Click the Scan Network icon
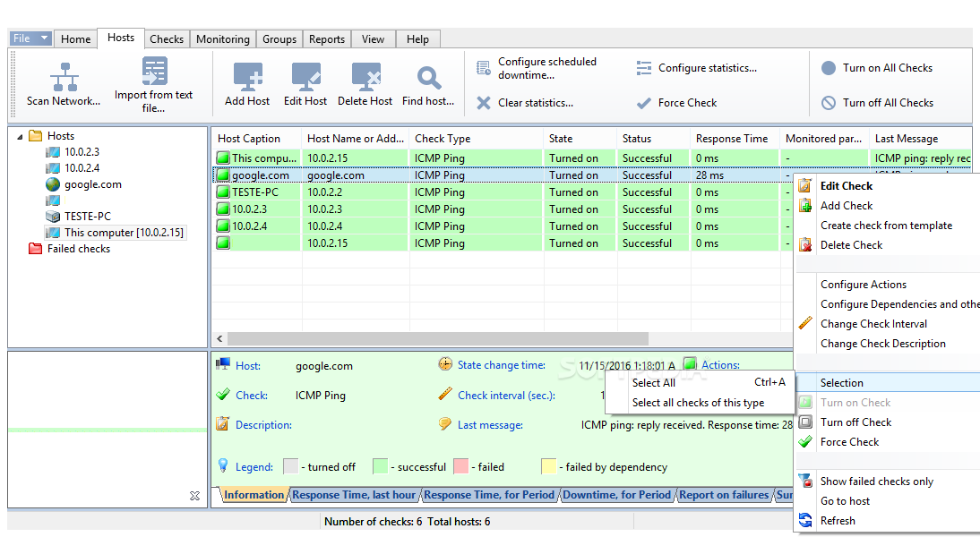Viewport: 980px width, 537px height. pyautogui.click(x=64, y=77)
